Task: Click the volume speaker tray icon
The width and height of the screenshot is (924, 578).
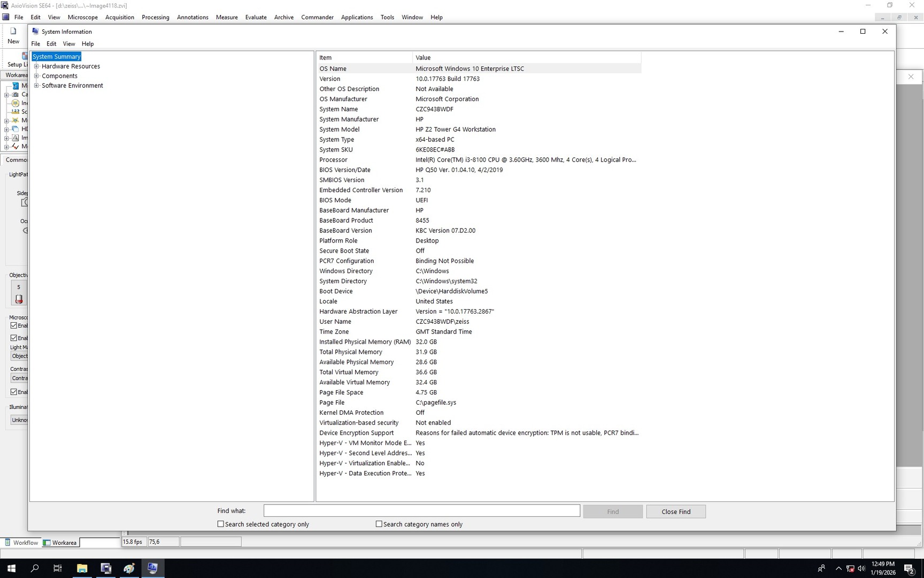Action: [861, 568]
